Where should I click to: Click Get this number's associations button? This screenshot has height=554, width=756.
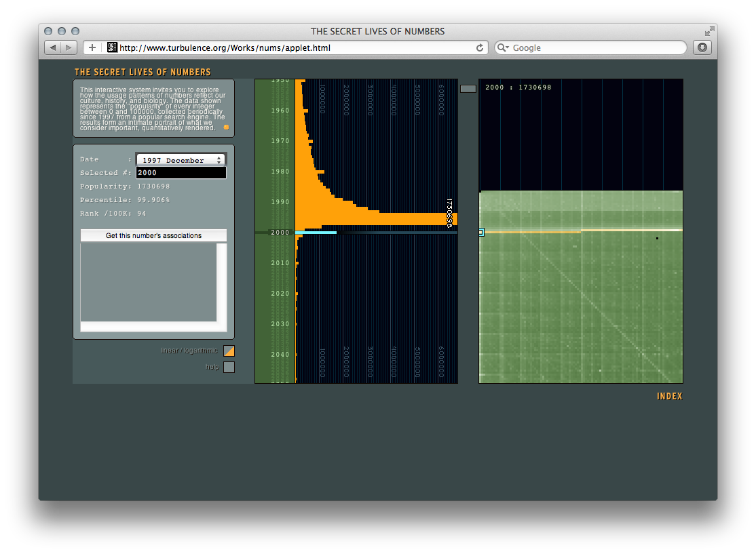pos(153,236)
